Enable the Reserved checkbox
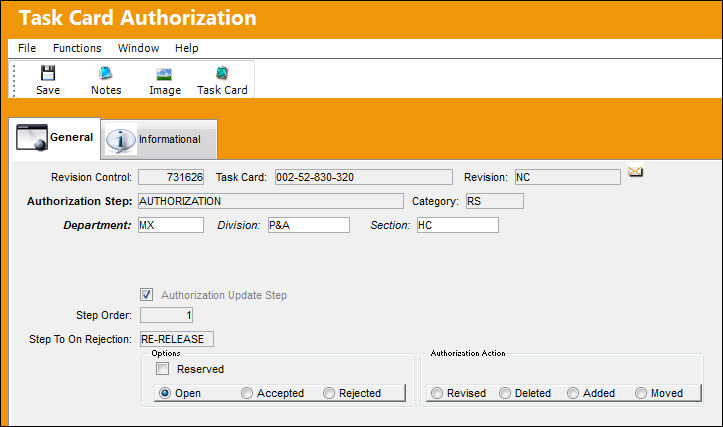Screen dimensions: 723x427 [162, 368]
